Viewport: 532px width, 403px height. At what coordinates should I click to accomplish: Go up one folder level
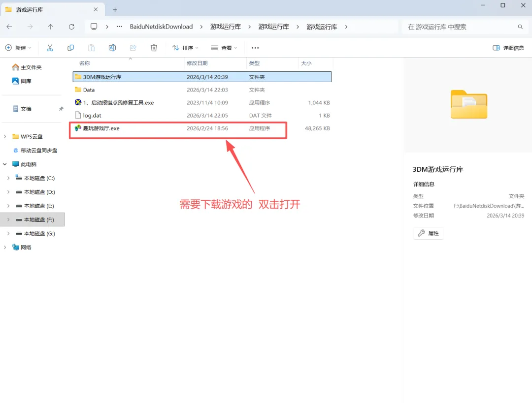coord(51,27)
